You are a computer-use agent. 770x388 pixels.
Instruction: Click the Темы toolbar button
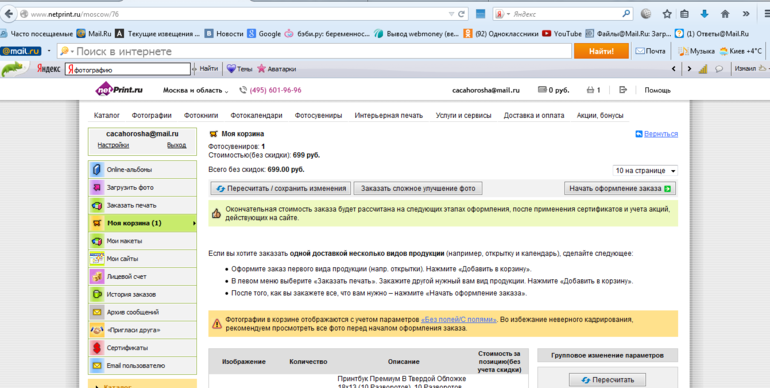[239, 69]
